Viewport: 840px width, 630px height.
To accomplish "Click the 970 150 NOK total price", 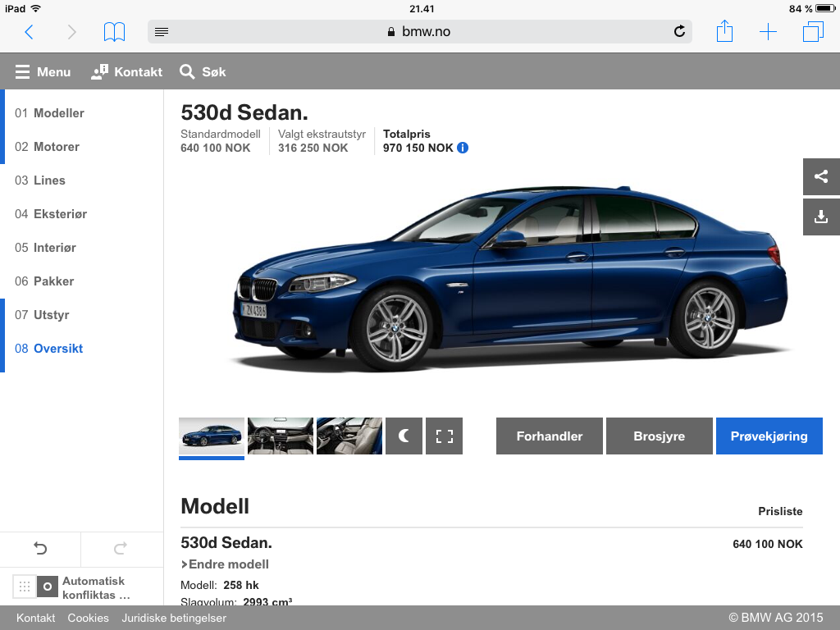I will click(418, 148).
